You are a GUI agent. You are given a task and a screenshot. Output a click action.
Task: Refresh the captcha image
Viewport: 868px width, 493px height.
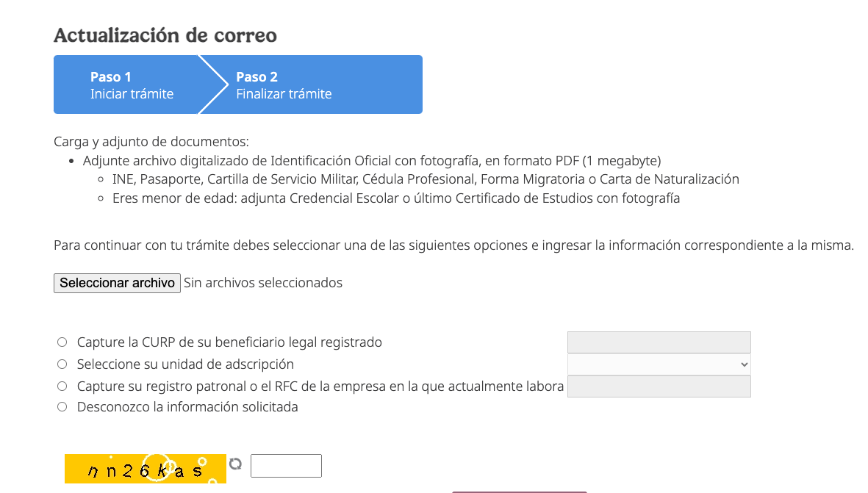click(235, 464)
